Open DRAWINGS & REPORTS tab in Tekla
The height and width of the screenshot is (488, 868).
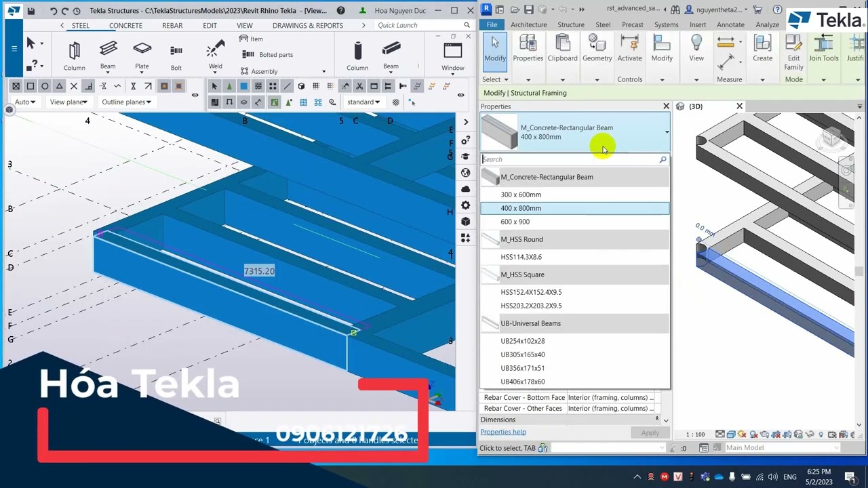(308, 25)
